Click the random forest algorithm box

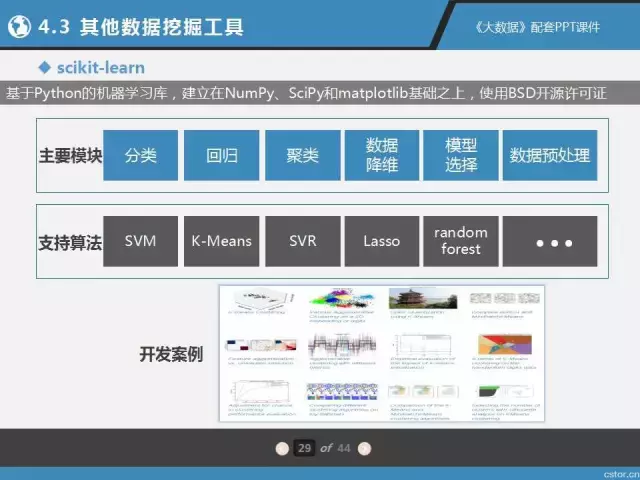click(x=461, y=241)
